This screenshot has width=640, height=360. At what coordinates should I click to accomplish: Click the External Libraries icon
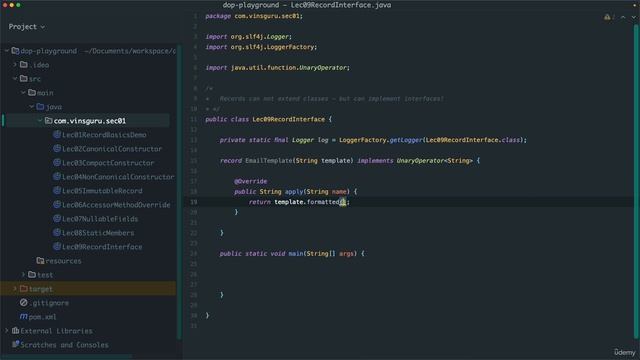pyautogui.click(x=16, y=331)
